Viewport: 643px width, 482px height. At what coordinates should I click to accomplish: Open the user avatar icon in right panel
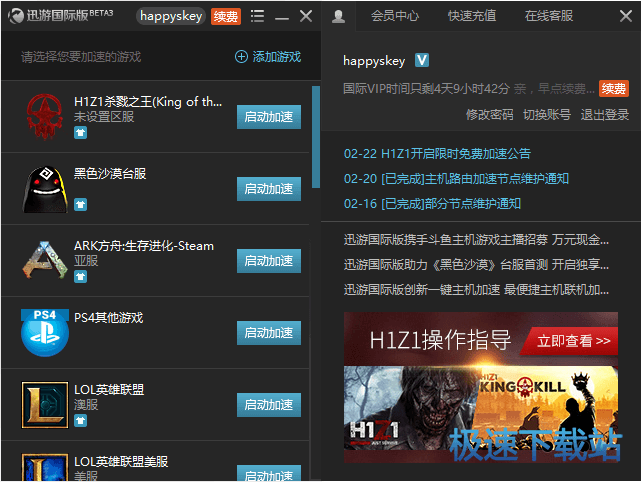pos(338,16)
